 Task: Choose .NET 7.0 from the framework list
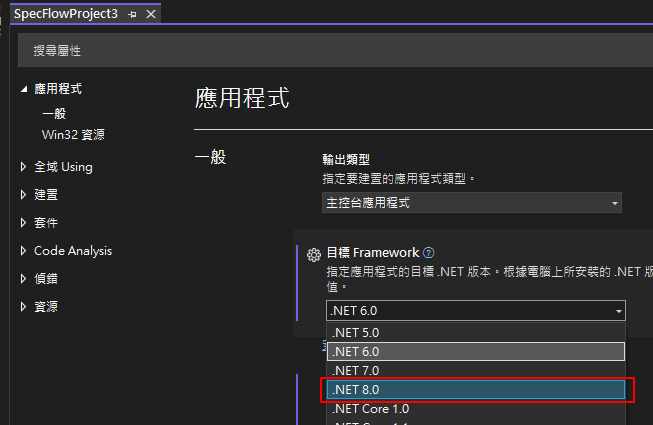[x=476, y=370]
